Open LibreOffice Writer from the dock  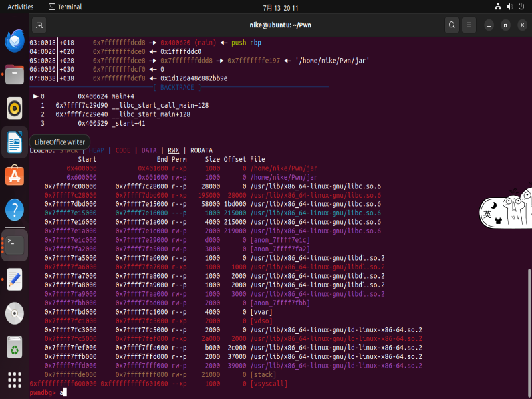15,142
